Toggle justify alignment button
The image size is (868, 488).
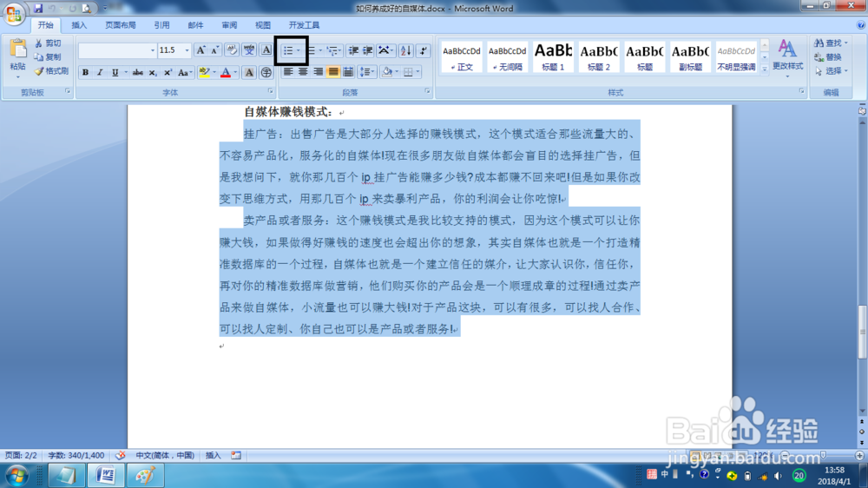[333, 71]
